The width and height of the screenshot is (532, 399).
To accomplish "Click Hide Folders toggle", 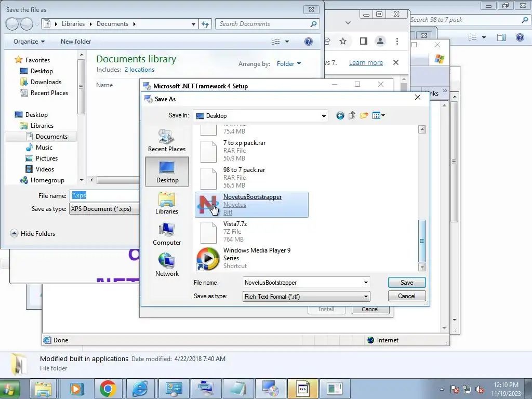I will tap(33, 233).
